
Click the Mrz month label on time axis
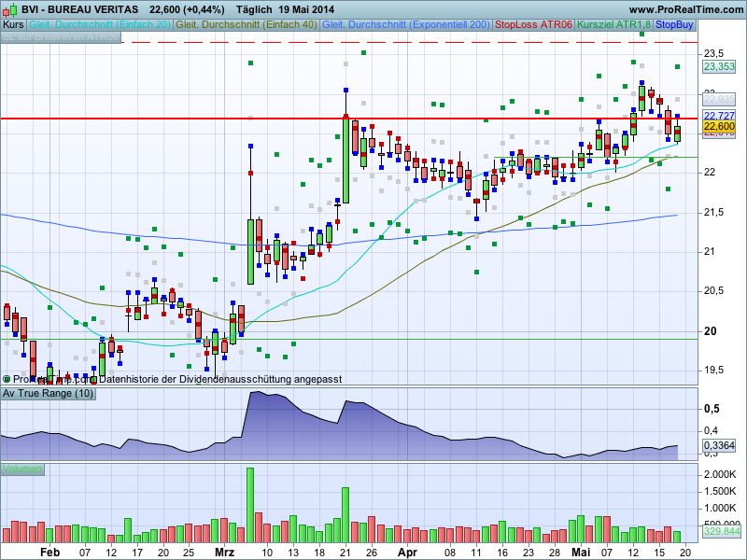click(x=224, y=553)
